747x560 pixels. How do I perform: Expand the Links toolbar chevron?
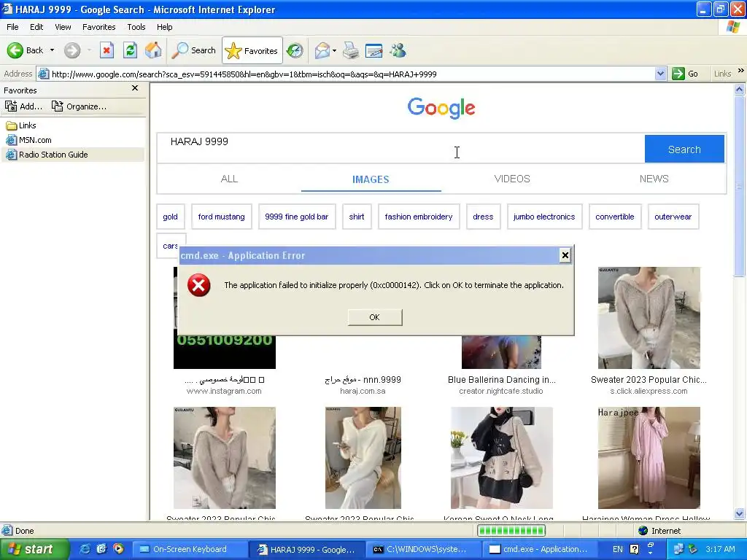[x=741, y=71]
